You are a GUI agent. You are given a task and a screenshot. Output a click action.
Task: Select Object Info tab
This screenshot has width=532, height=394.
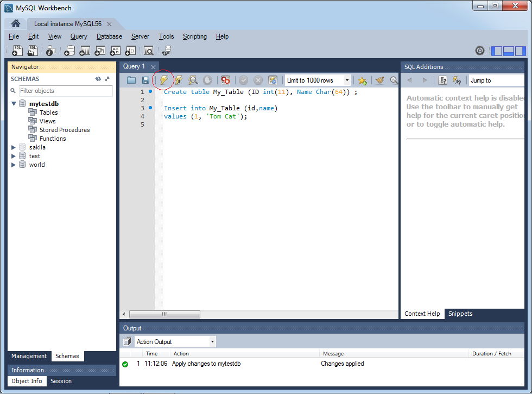(27, 381)
